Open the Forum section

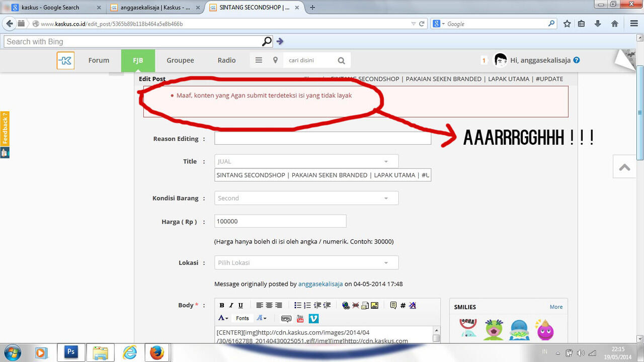(x=99, y=60)
